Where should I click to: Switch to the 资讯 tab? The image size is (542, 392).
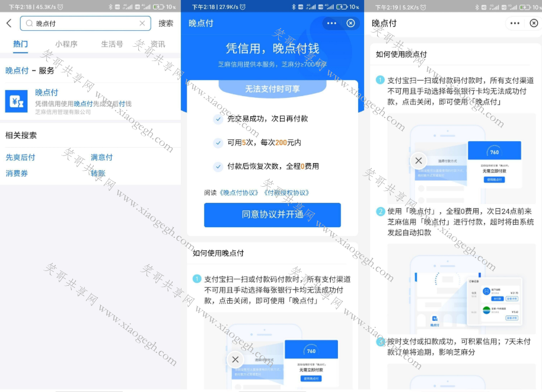point(158,44)
